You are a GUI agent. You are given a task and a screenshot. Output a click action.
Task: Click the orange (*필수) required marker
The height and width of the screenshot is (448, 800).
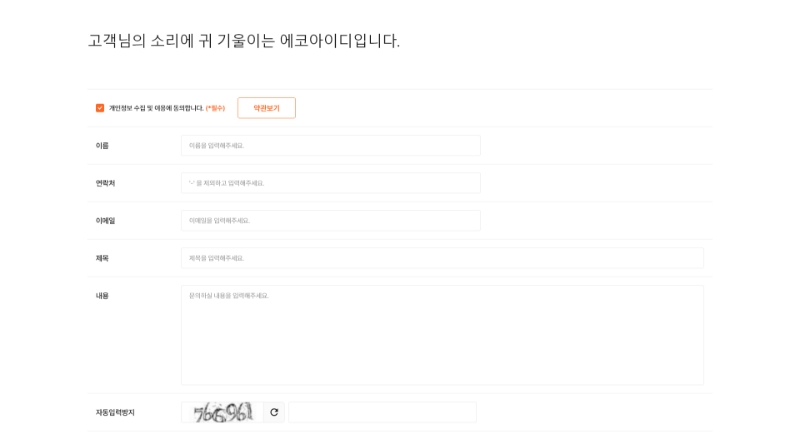click(215, 108)
